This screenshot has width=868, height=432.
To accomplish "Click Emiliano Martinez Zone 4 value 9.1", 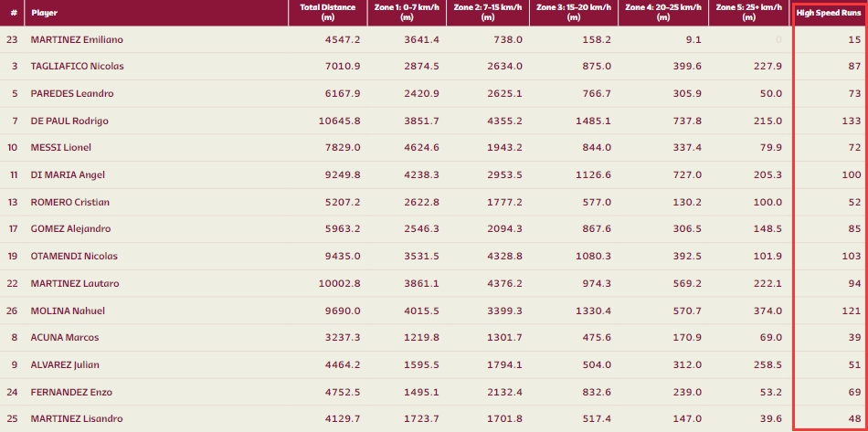I will [693, 40].
